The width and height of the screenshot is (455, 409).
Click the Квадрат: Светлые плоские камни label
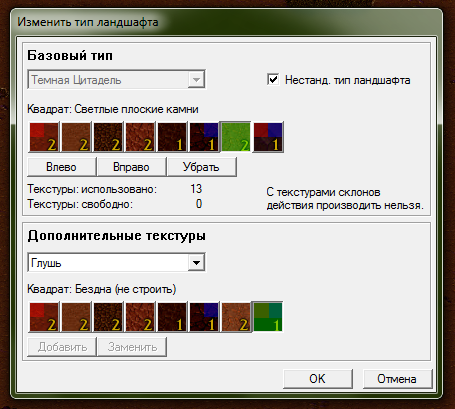tap(113, 109)
